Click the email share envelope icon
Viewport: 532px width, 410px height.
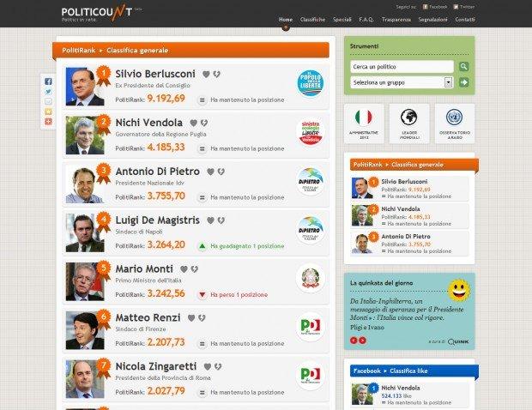click(x=48, y=101)
